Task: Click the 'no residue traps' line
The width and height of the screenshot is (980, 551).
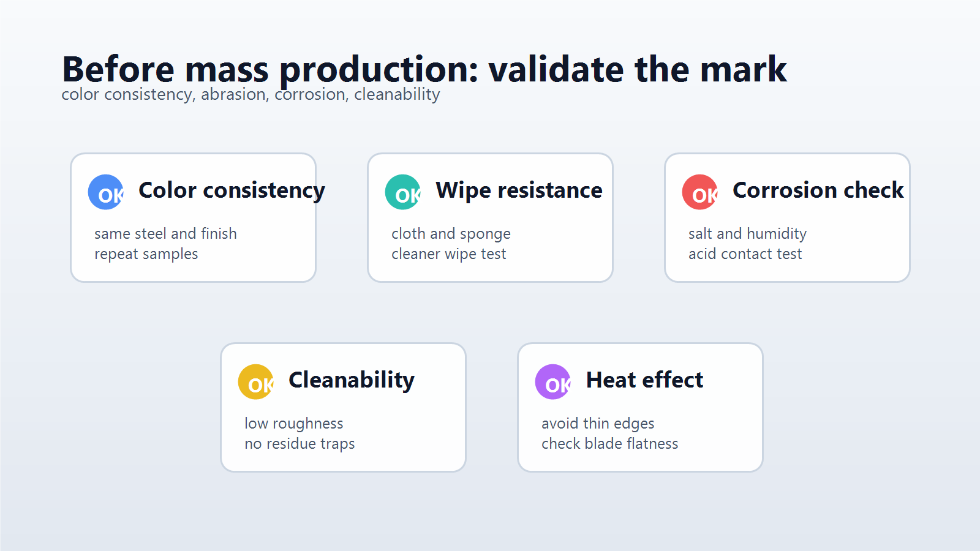Action: coord(300,444)
